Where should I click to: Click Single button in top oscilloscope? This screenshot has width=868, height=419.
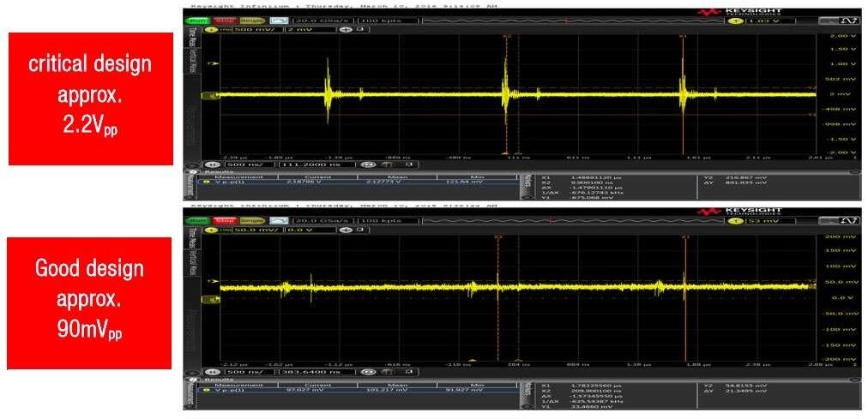click(252, 21)
